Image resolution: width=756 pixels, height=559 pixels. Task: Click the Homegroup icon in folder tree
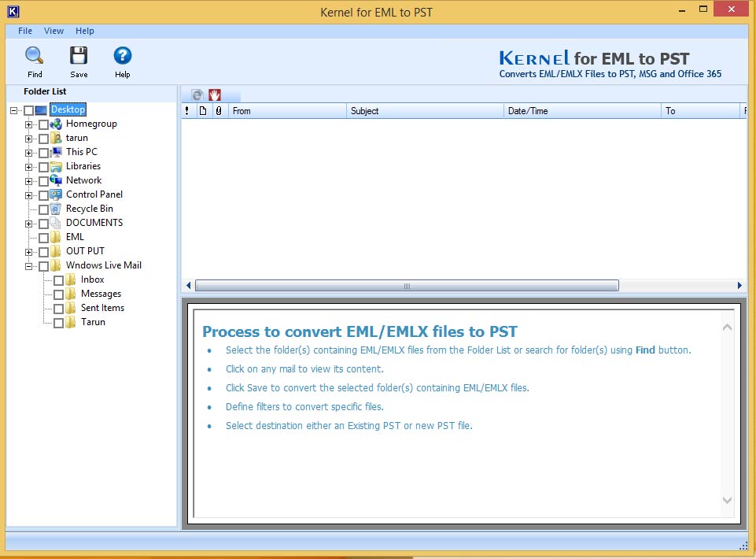(56, 124)
